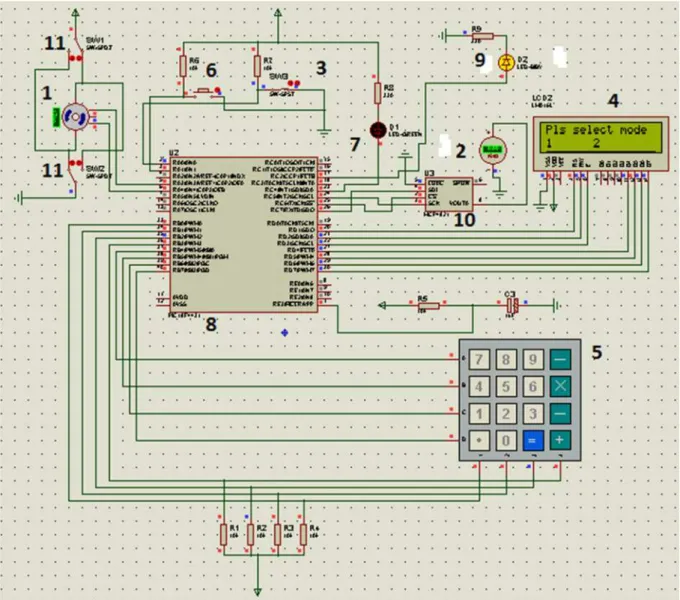Select pull-down resistor R4
This screenshot has width=680, height=600.
pyautogui.click(x=304, y=534)
